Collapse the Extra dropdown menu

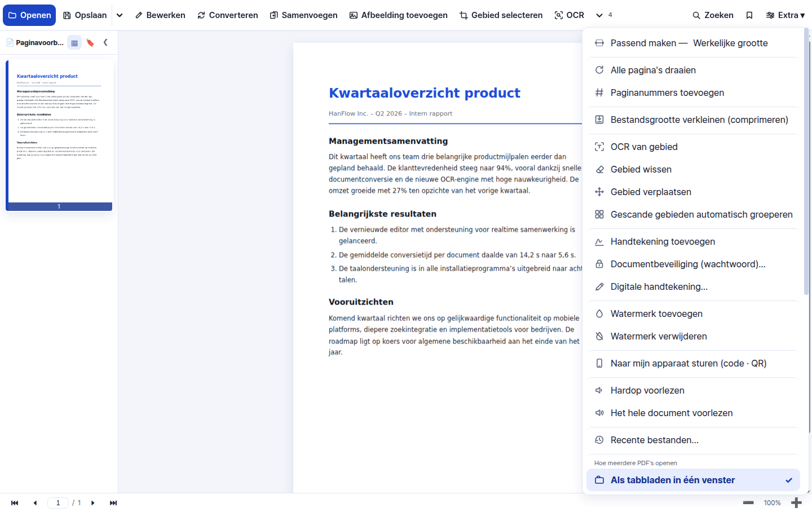[x=785, y=15]
